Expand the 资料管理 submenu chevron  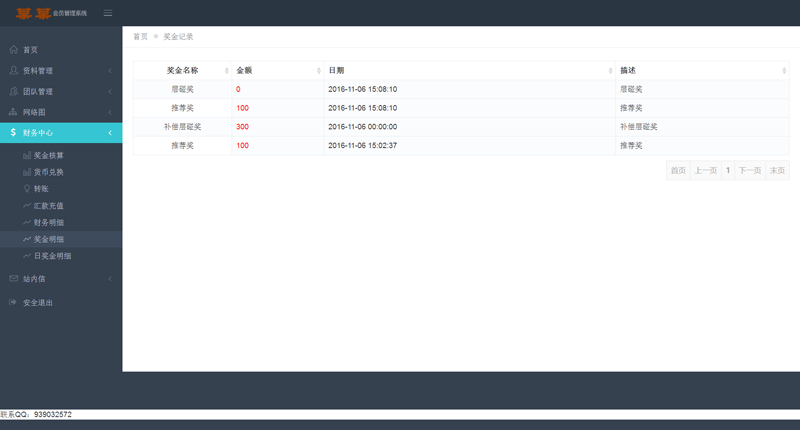(110, 70)
